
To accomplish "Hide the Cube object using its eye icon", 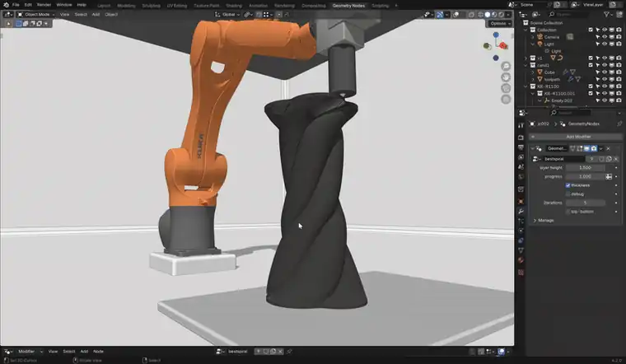I will [605, 72].
